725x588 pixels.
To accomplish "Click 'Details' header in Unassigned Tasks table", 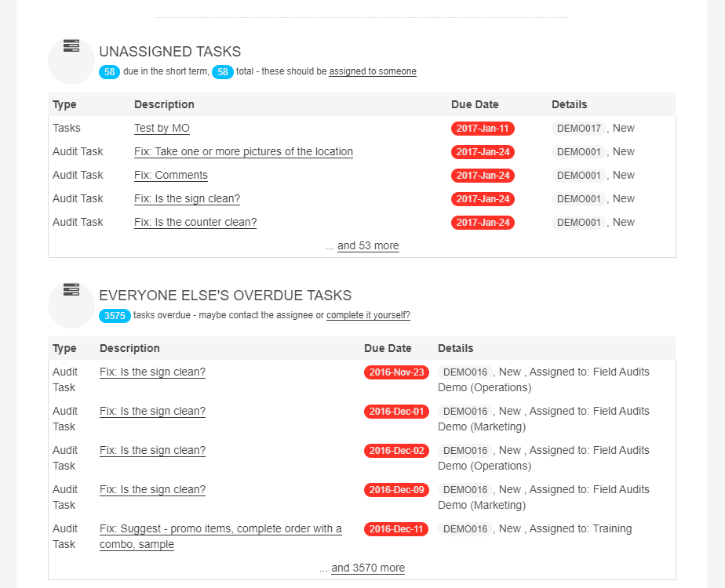I will (x=569, y=104).
